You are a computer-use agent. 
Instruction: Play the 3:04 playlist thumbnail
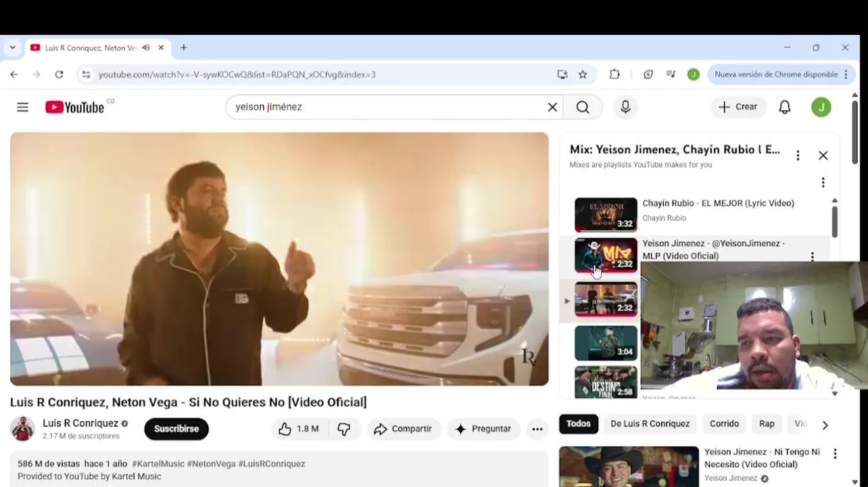pyautogui.click(x=606, y=343)
